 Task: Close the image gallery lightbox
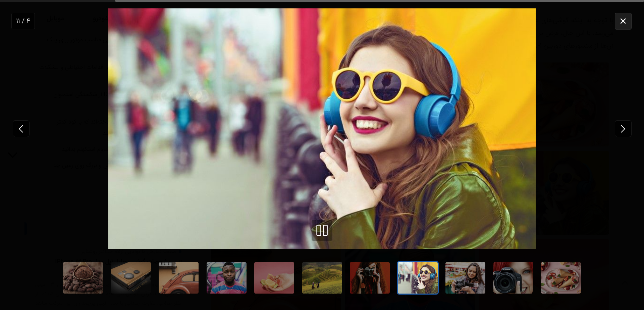623,21
